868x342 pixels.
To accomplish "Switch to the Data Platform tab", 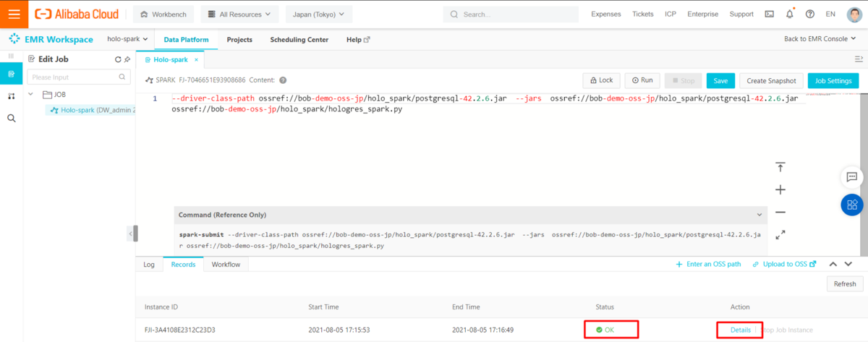I will (186, 40).
